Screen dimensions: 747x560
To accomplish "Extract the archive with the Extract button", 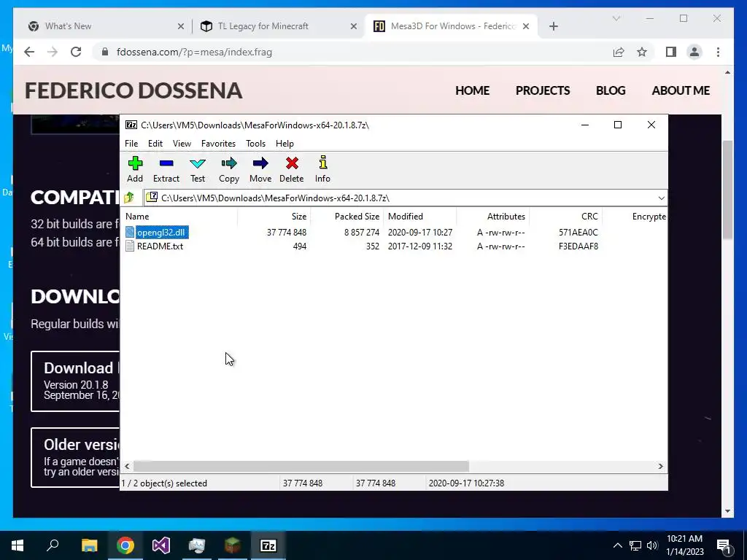I will coord(166,169).
